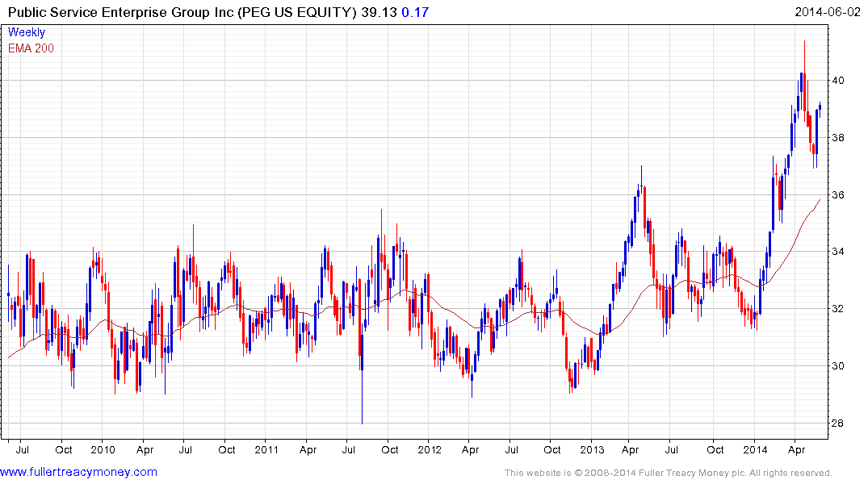Click the 34 price axis label
The height and width of the screenshot is (484, 868).
[x=837, y=252]
